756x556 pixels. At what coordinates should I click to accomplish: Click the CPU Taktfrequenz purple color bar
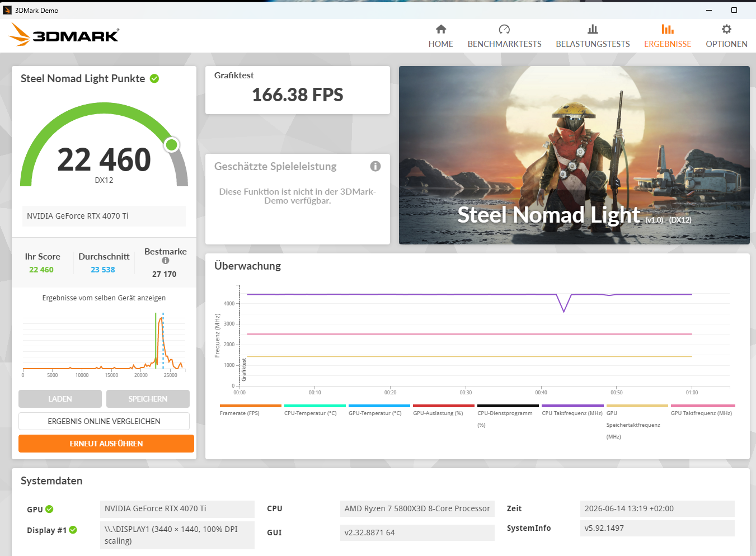[x=572, y=406]
